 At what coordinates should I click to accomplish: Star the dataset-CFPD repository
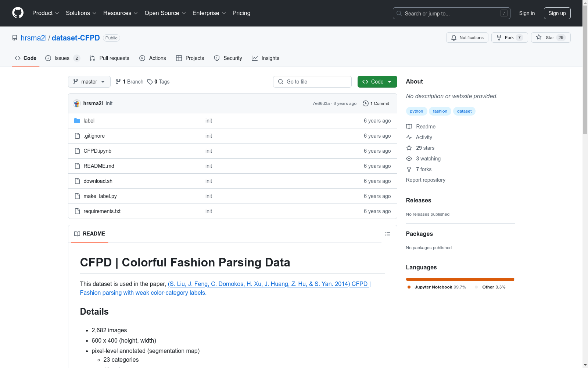tap(551, 38)
